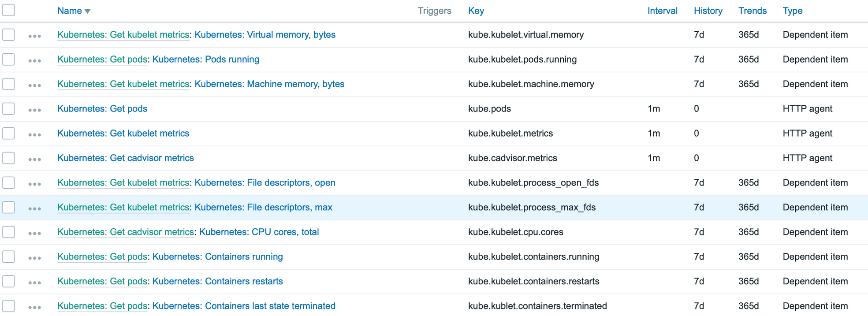868x316 pixels.
Task: Select the Containers restarts row checkbox
Action: [x=8, y=282]
